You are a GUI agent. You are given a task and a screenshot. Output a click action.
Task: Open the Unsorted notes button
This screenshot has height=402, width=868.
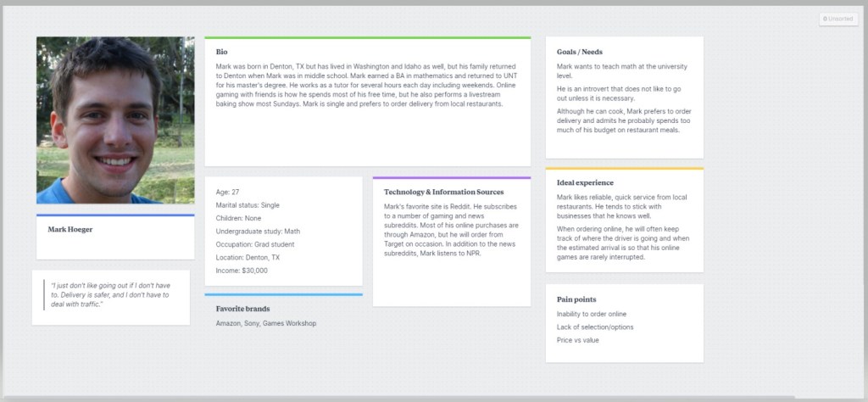837,19
